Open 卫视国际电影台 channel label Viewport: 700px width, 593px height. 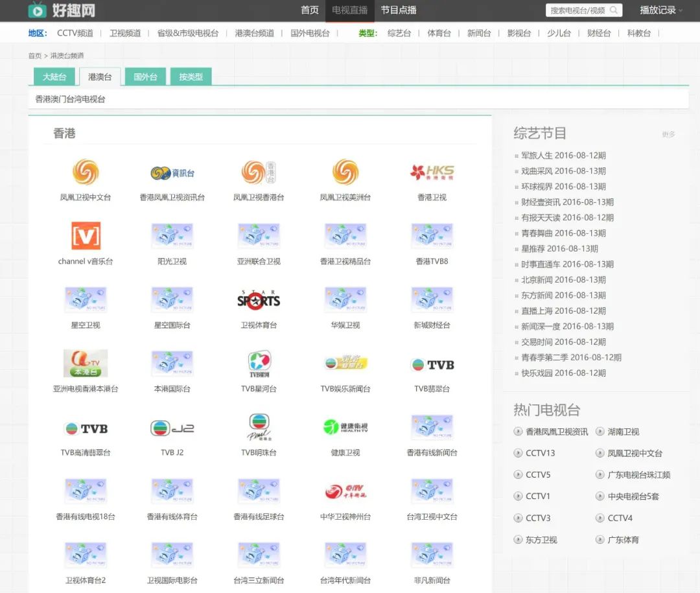click(x=172, y=580)
